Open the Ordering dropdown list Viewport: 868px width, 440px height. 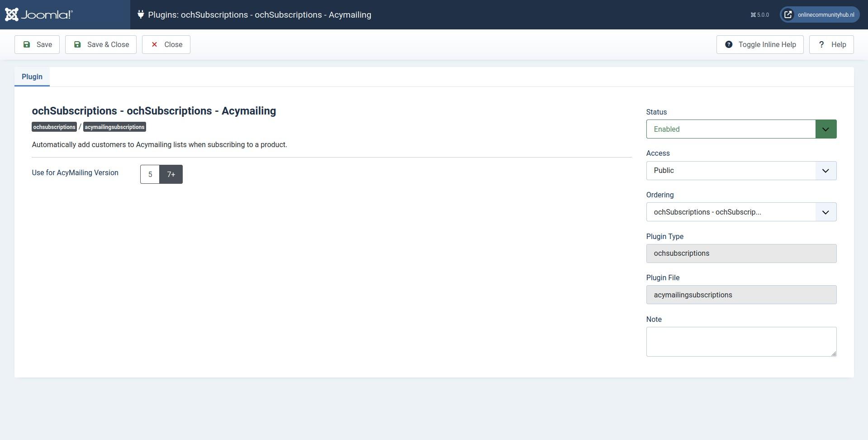pyautogui.click(x=741, y=212)
